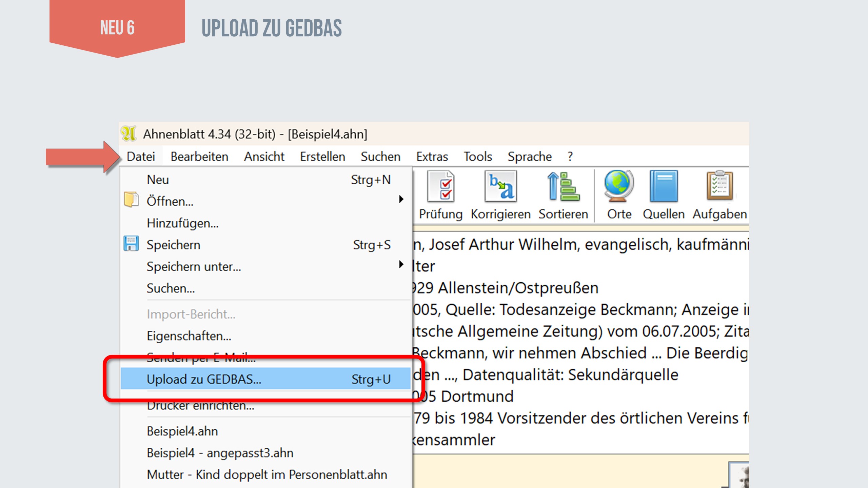The width and height of the screenshot is (868, 488).
Task: Click the Sortieren toolbar icon
Action: (563, 187)
